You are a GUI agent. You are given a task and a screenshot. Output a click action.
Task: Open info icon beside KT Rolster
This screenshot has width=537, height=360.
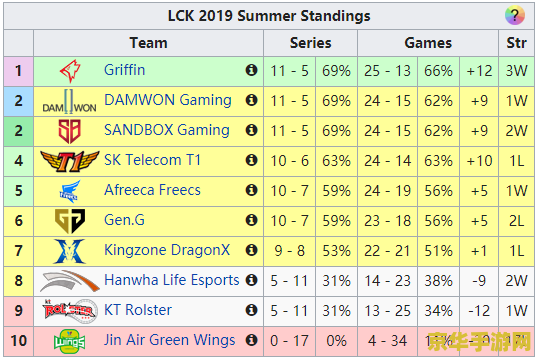(x=251, y=310)
